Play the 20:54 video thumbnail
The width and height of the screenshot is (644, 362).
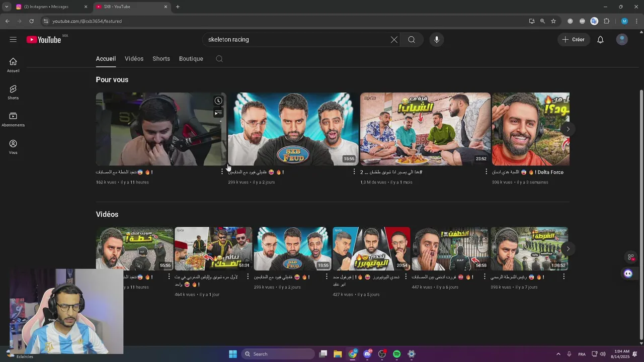tap(371, 249)
